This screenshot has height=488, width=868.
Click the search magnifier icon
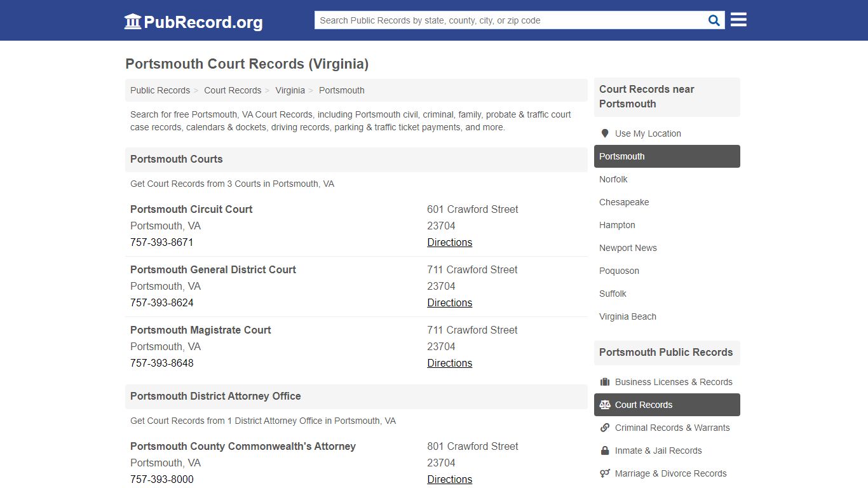coord(714,20)
